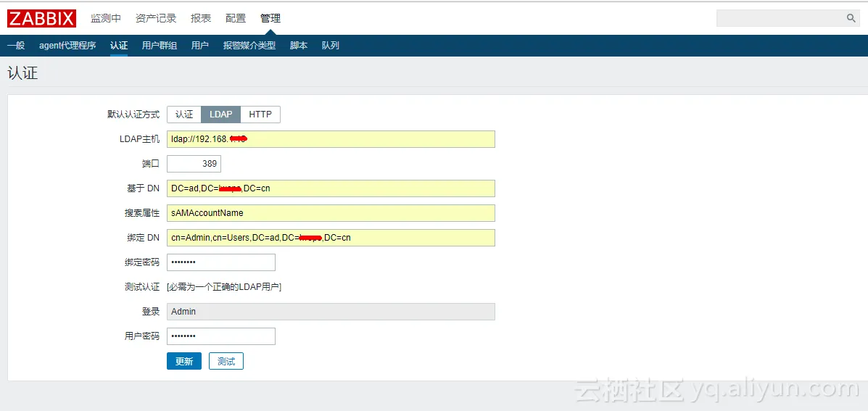This screenshot has height=411, width=868.
Task: Click the search magnifier icon
Action: (x=851, y=18)
